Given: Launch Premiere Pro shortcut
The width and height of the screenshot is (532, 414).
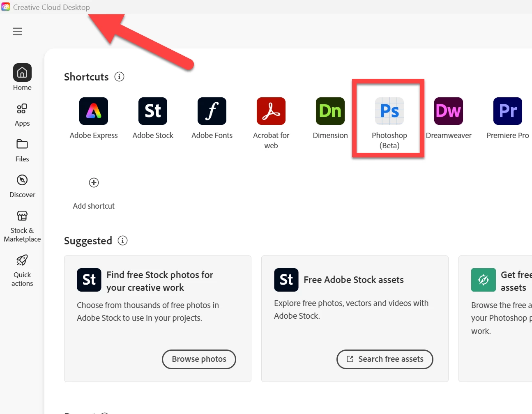Looking at the screenshot, I should (508, 118).
